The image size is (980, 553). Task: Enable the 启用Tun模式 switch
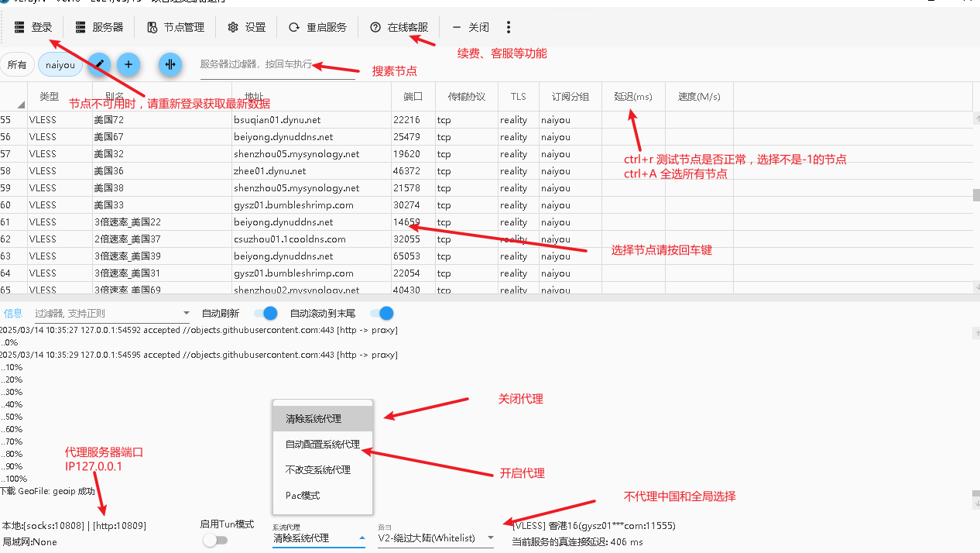click(214, 540)
